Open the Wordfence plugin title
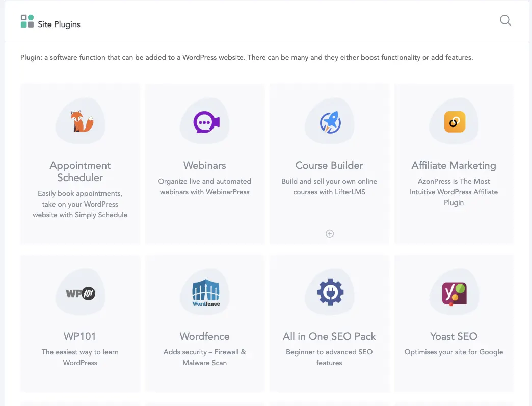532x406 pixels. 204,336
